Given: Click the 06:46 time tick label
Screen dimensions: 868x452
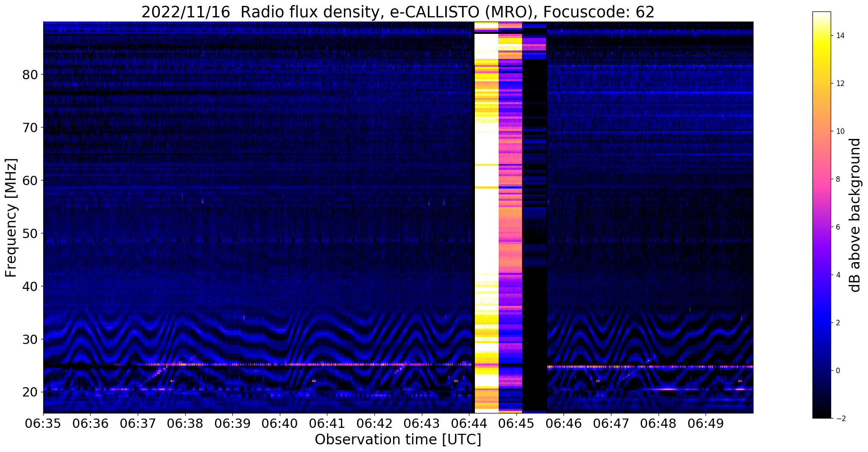Looking at the screenshot, I should (x=564, y=424).
